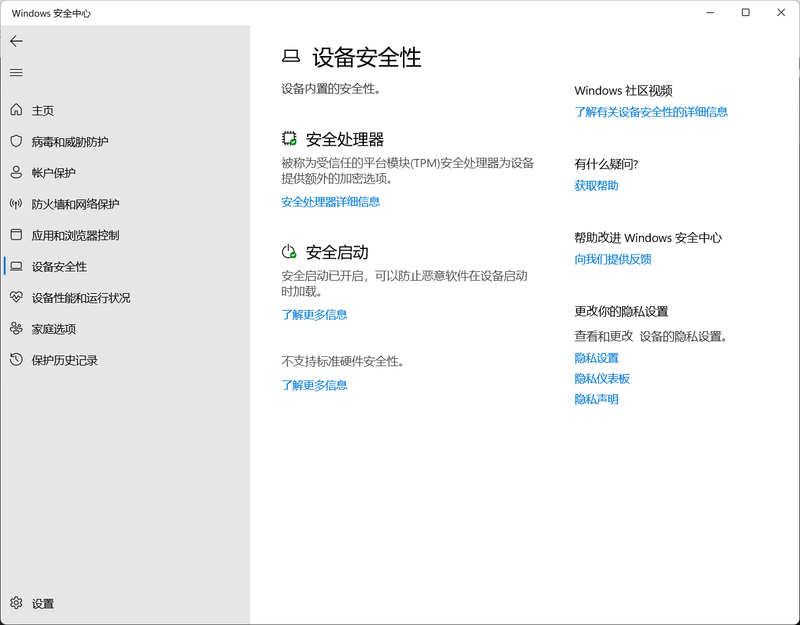Open 主页 in the sidebar

[x=43, y=111]
